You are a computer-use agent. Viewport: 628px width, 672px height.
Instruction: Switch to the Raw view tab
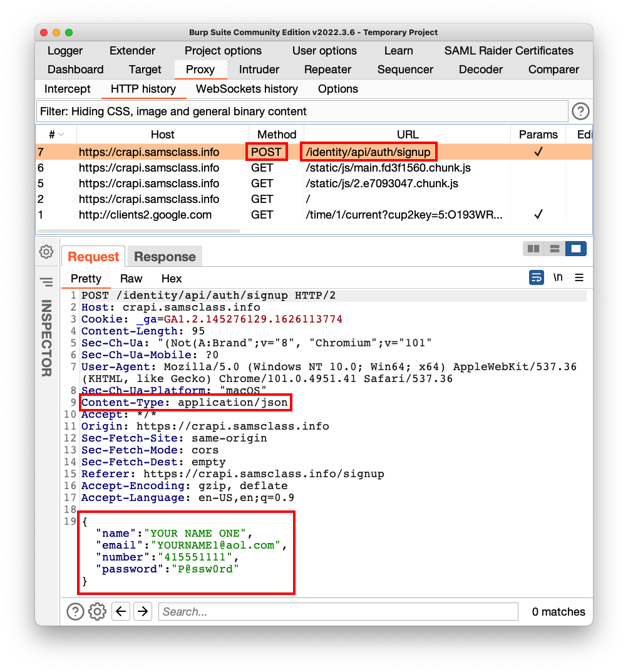tap(131, 279)
